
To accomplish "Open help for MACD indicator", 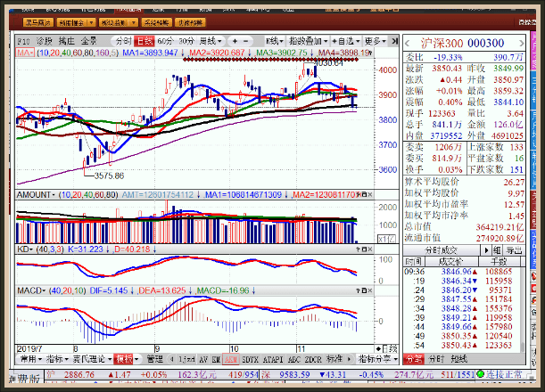I will [x=358, y=290].
